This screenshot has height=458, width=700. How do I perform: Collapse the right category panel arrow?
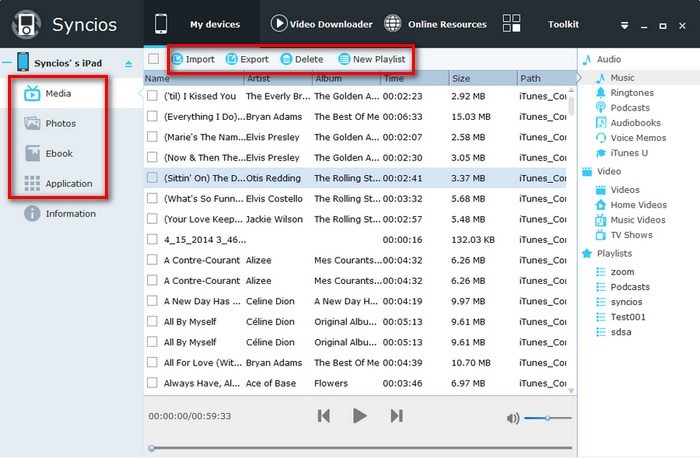pos(579,78)
